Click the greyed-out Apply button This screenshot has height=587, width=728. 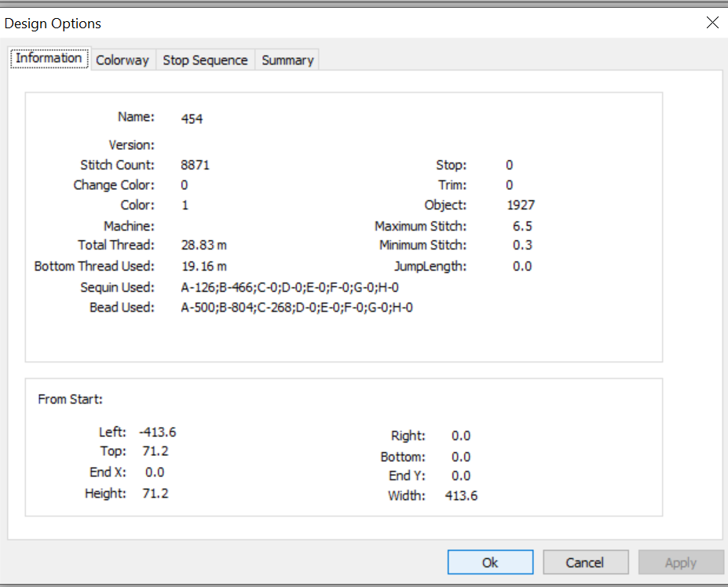681,563
